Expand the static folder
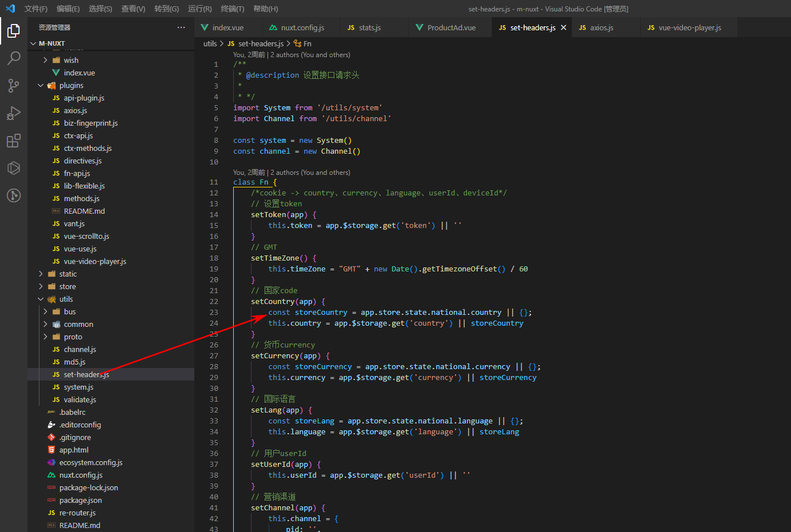 click(x=111, y=274)
